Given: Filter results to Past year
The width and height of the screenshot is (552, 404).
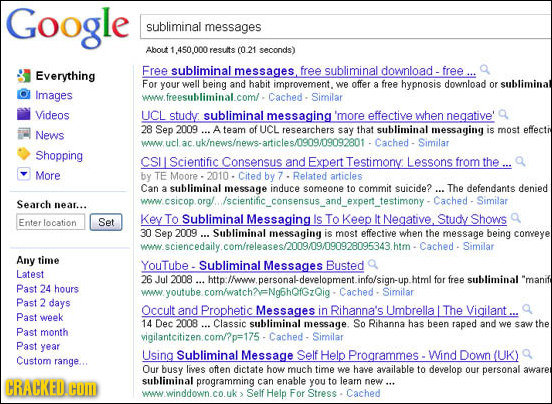Looking at the screenshot, I should (x=38, y=346).
